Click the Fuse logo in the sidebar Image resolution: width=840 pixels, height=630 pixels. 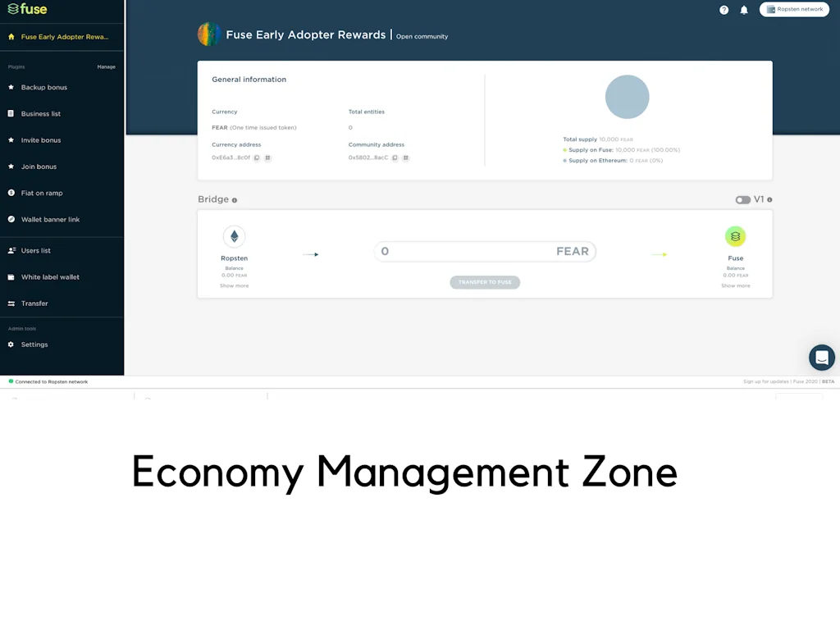(x=27, y=9)
